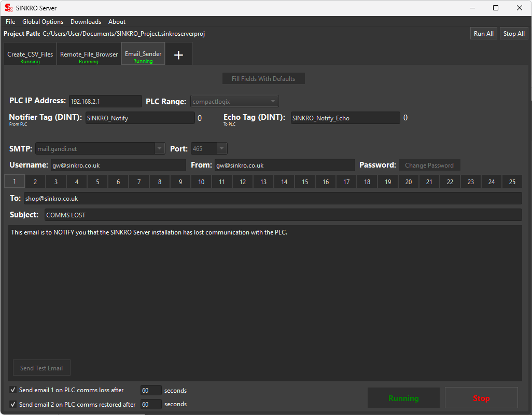Toggle email 1 on PLC comms loss checkbox
The height and width of the screenshot is (415, 532).
13,390
